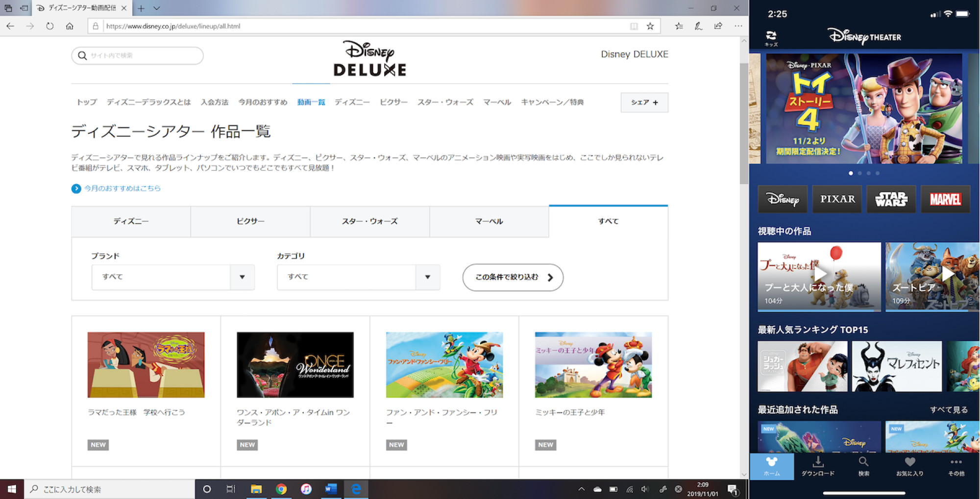Image resolution: width=980 pixels, height=499 pixels.
Task: Select the MARVEL brand tile
Action: click(x=945, y=199)
